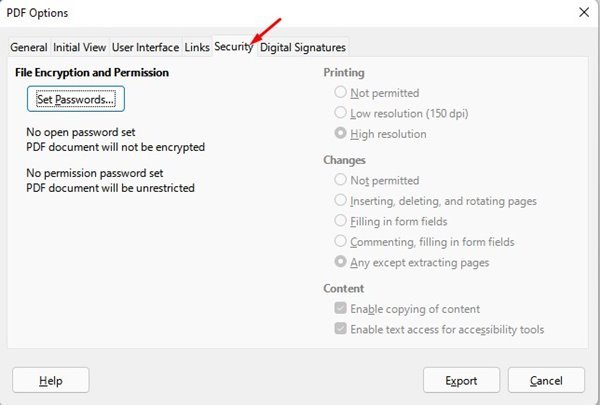Select printing Not permitted option
The image size is (600, 405).
coord(342,94)
